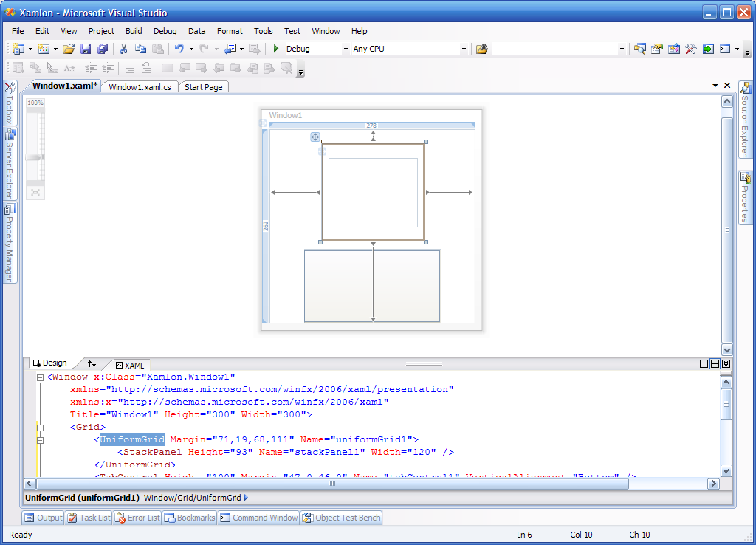
Task: Open Object Browser toolbar icon
Action: [x=673, y=49]
